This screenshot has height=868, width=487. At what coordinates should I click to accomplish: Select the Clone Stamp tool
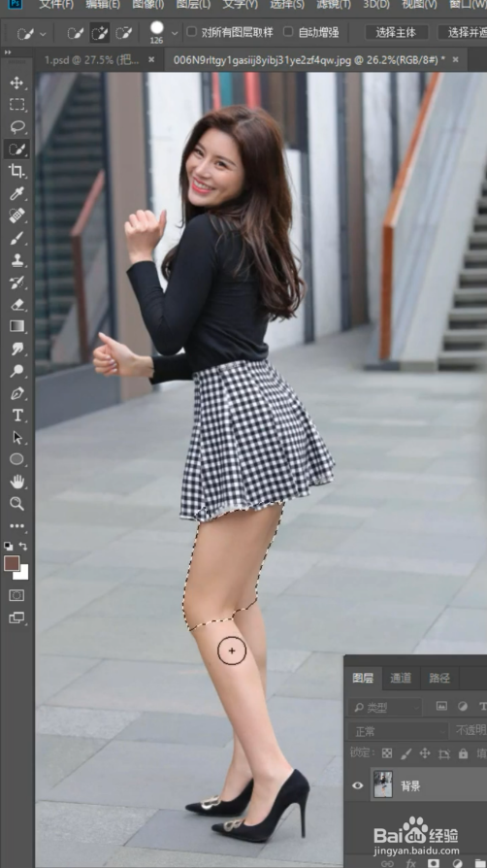[17, 260]
